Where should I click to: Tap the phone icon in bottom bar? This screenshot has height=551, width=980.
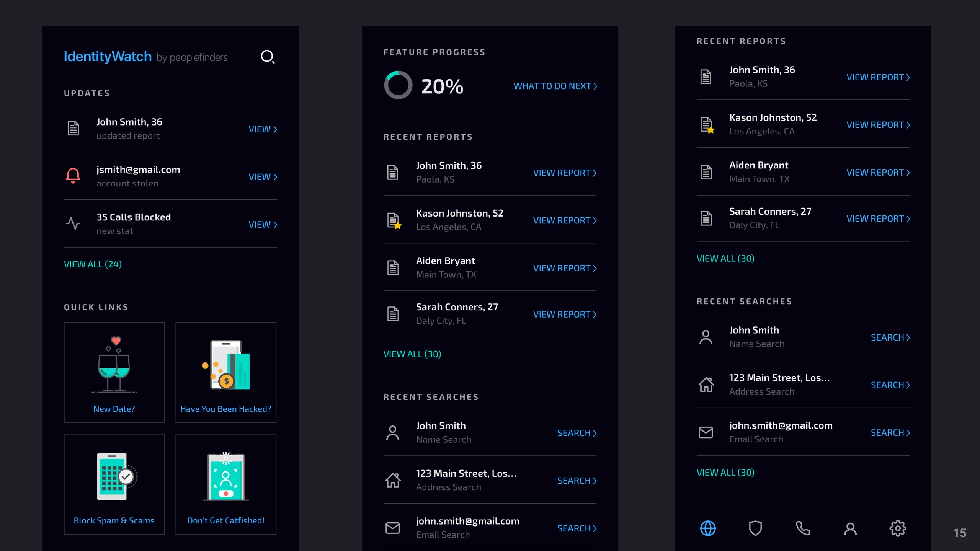point(803,528)
